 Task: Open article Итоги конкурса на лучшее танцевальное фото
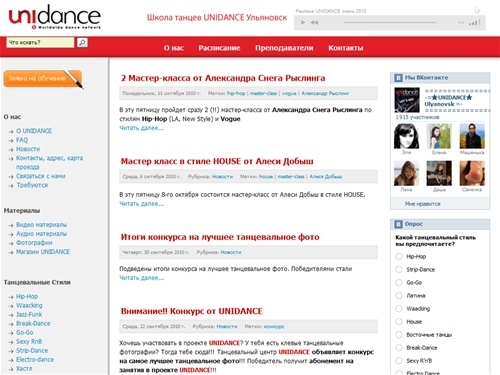220,237
